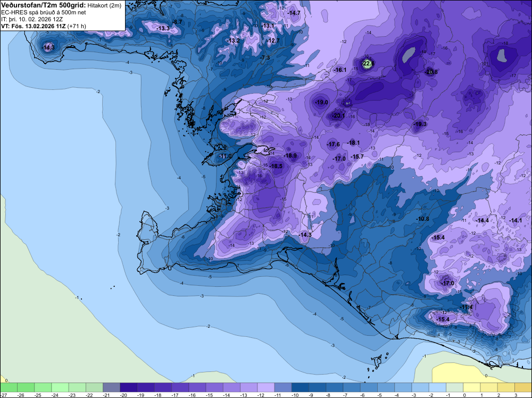
Task: Select the -5 color swatch in legend
Action: pos(386,387)
